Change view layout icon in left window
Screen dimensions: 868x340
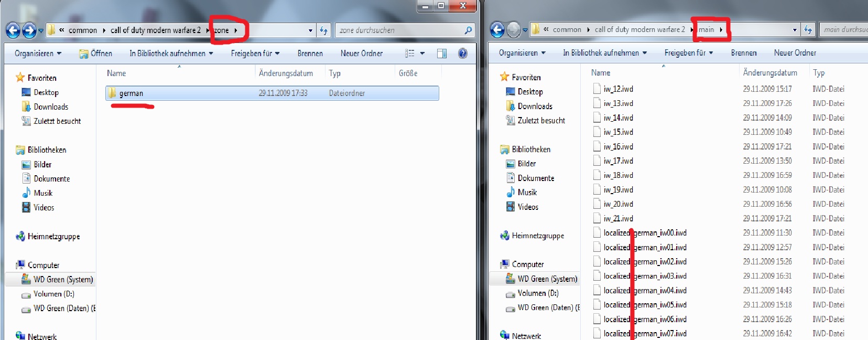pyautogui.click(x=409, y=53)
